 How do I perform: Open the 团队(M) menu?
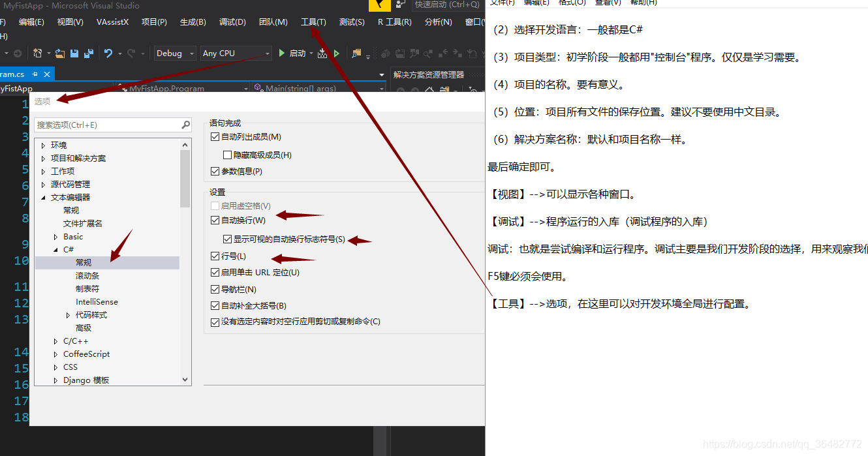pos(273,22)
